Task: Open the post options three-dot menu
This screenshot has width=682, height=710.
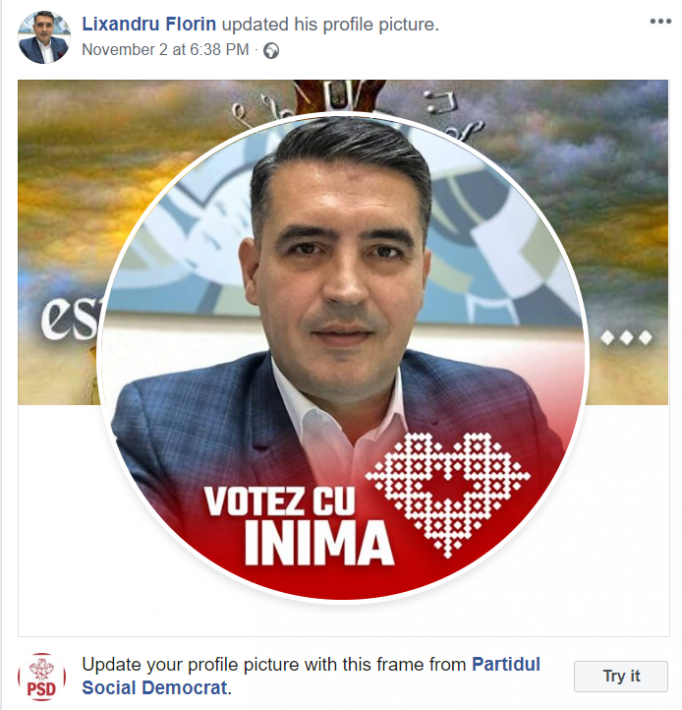Action: 660,21
